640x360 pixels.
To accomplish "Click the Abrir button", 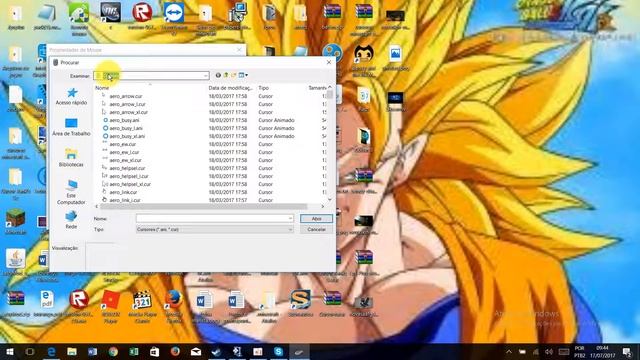I will point(316,218).
